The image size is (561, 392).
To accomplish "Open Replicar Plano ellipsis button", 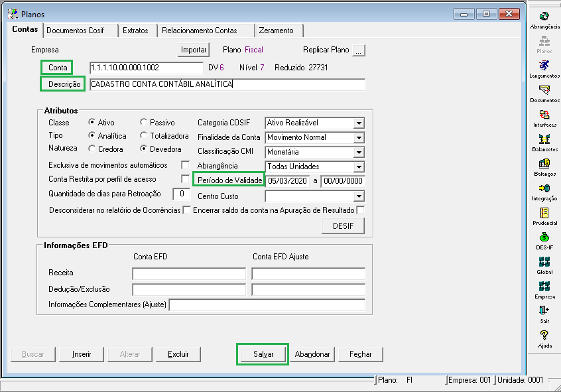I will pos(359,50).
